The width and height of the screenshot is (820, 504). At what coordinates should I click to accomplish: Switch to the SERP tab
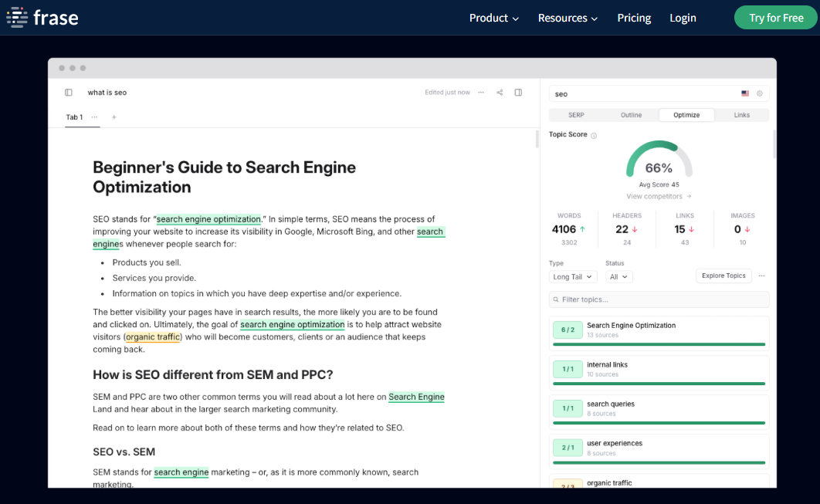576,115
